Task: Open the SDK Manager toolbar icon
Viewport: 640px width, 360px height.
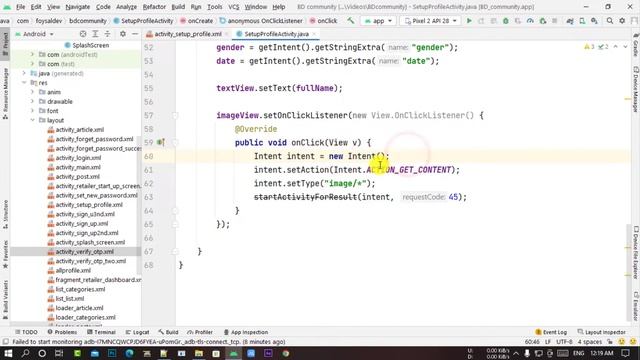Action: [594, 20]
